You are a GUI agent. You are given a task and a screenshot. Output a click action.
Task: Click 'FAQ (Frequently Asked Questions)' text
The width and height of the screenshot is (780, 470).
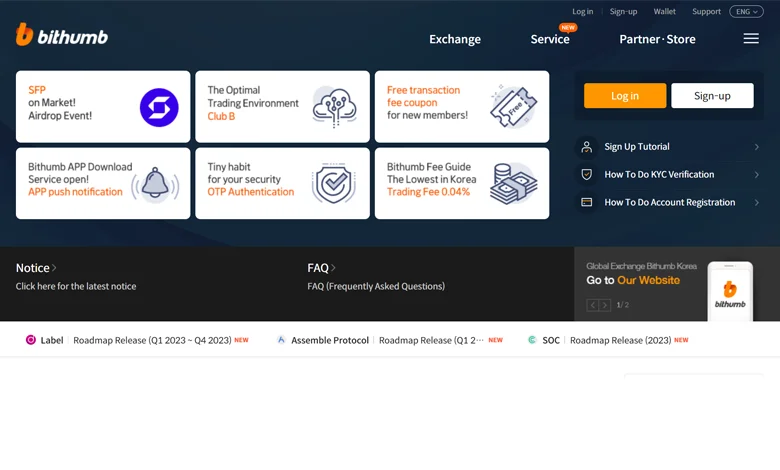(x=376, y=286)
